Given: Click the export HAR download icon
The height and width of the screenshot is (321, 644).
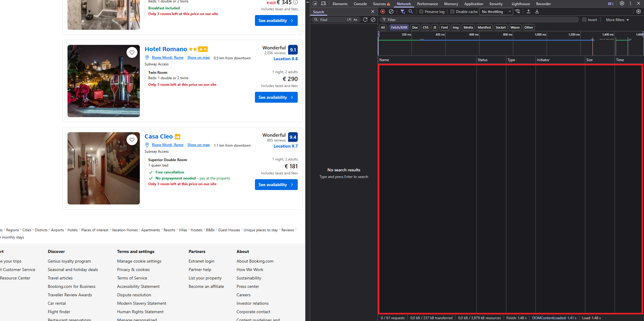Looking at the screenshot, I should (x=537, y=11).
